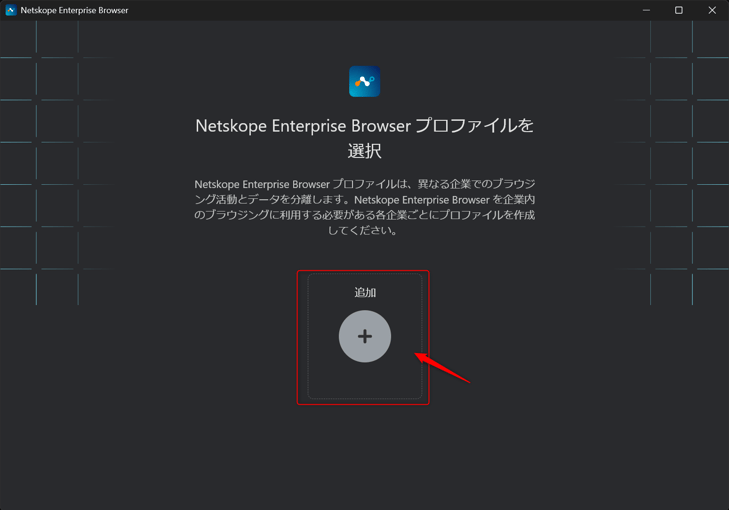Viewport: 729px width, 510px height.
Task: Close the Netskope Enterprise Browser window
Action: [712, 10]
